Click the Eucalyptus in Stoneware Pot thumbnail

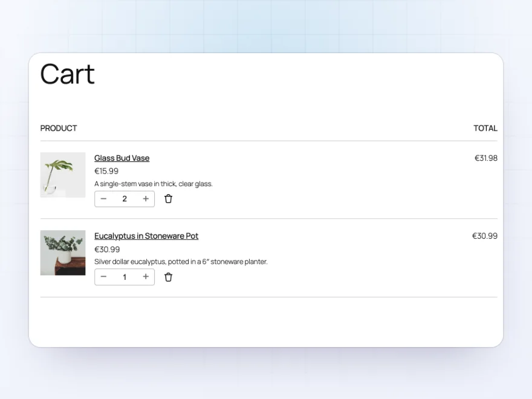tap(63, 253)
